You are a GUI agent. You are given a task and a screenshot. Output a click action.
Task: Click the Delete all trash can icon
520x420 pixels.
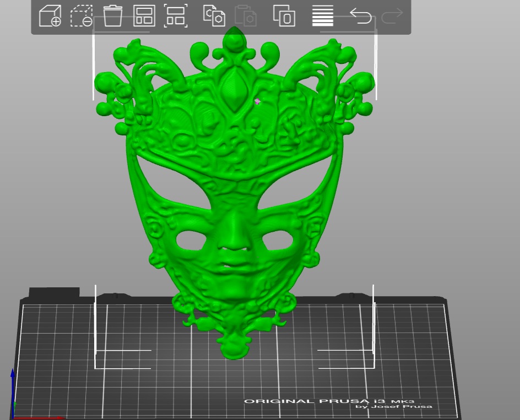pos(113,15)
